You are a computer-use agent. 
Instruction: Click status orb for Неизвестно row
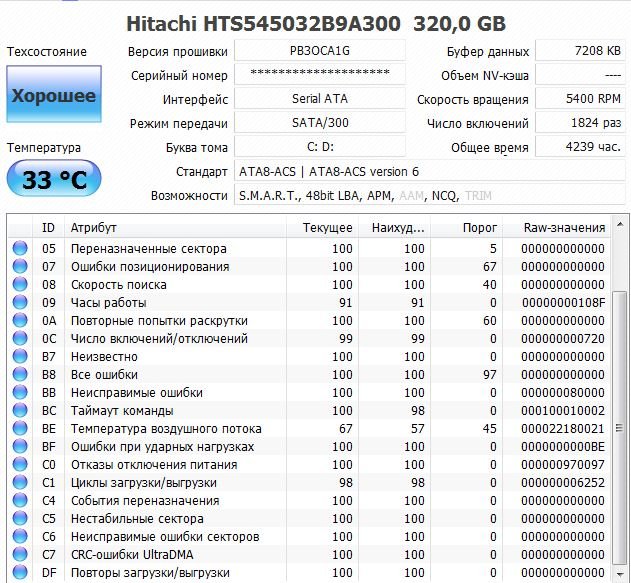[x=20, y=356]
